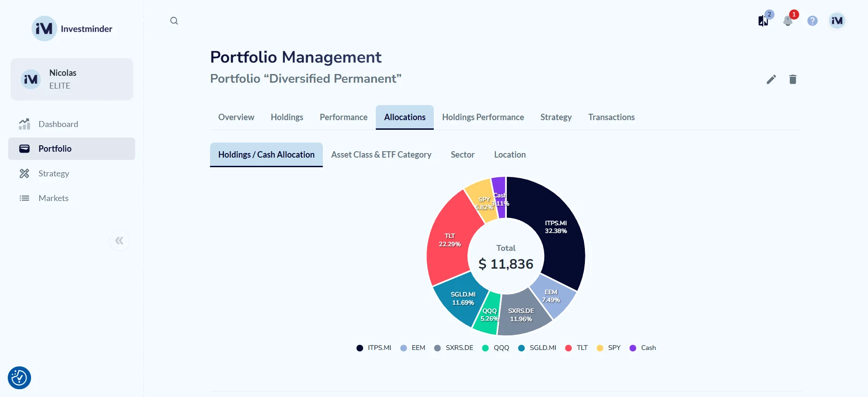
Task: Switch to the Overview tab
Action: pyautogui.click(x=236, y=117)
